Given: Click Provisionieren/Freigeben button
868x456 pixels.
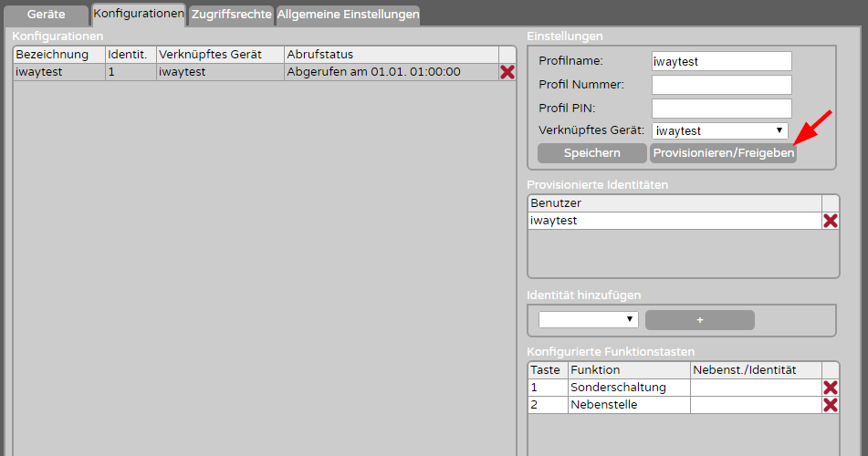Looking at the screenshot, I should click(724, 153).
